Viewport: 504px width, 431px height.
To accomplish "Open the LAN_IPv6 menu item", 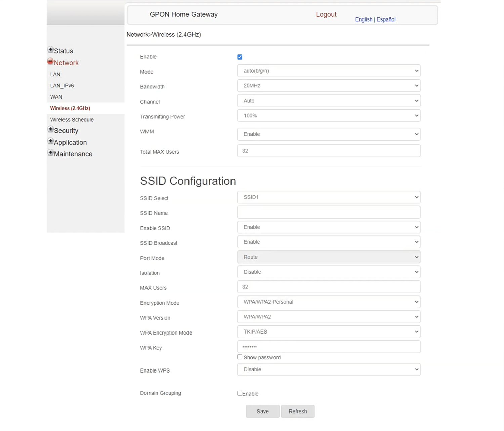I will click(x=62, y=86).
